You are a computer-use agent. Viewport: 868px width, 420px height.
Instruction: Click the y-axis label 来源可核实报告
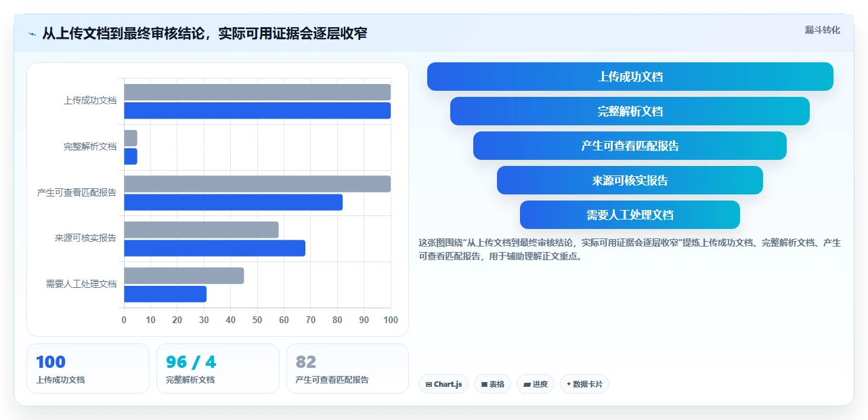point(85,238)
